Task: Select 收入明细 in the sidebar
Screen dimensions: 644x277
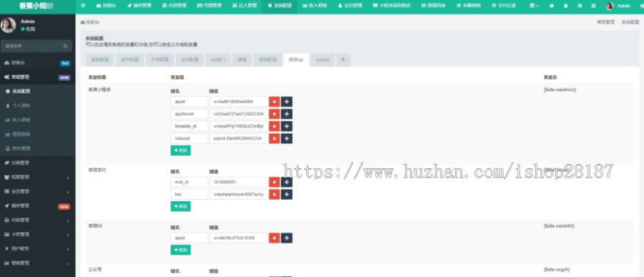Action: [x=37, y=120]
